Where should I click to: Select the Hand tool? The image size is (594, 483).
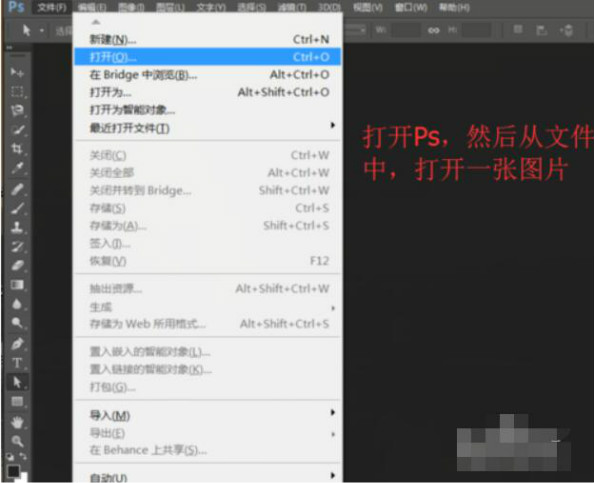(17, 422)
